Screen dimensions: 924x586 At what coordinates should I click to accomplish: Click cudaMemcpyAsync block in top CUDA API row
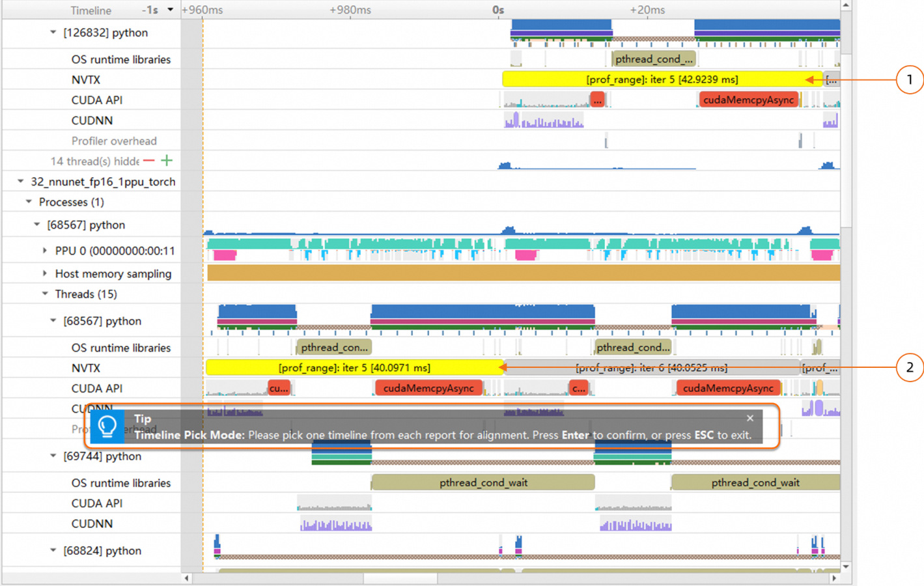click(748, 100)
